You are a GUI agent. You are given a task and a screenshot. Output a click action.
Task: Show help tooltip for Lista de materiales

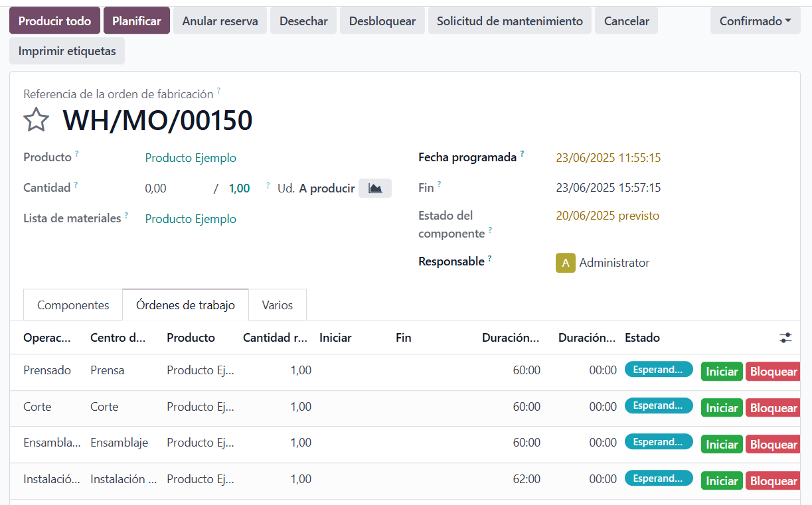(x=126, y=215)
